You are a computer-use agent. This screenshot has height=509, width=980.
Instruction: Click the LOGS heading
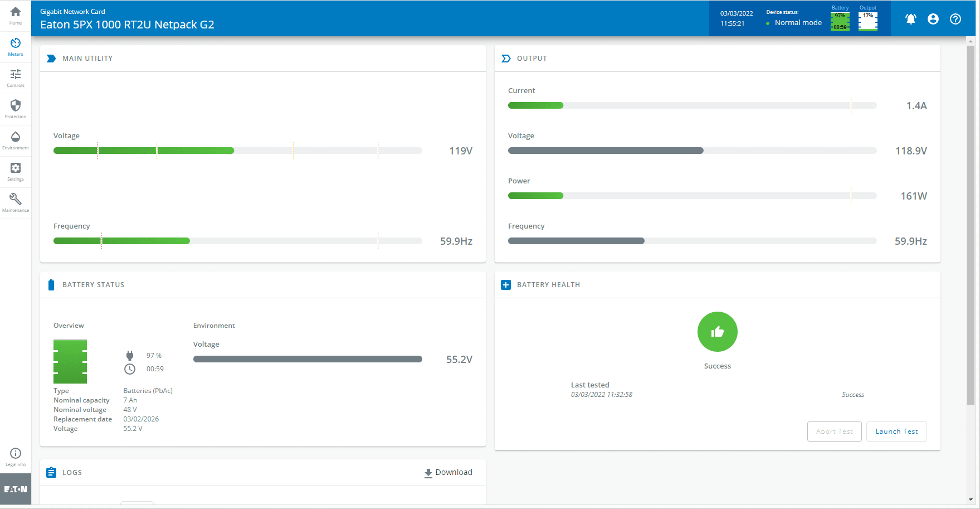pyautogui.click(x=72, y=473)
